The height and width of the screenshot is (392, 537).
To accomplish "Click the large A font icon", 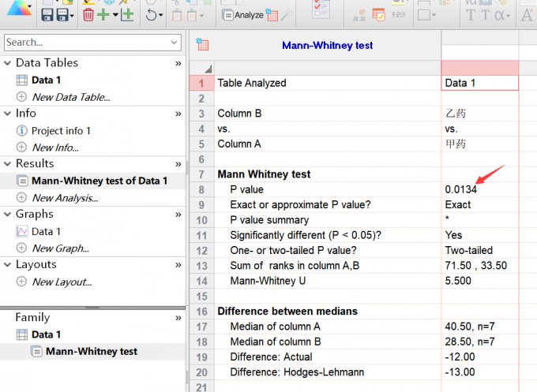I will pyautogui.click(x=527, y=14).
